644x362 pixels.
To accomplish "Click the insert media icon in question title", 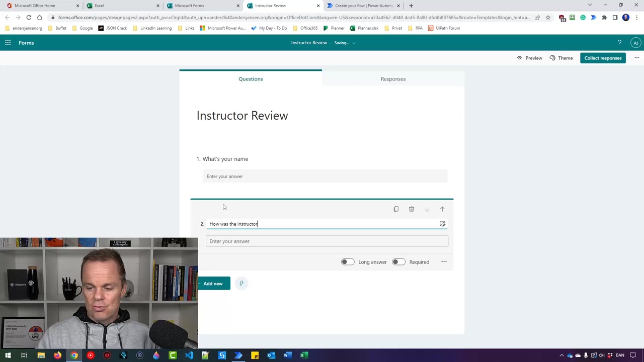I will (442, 224).
